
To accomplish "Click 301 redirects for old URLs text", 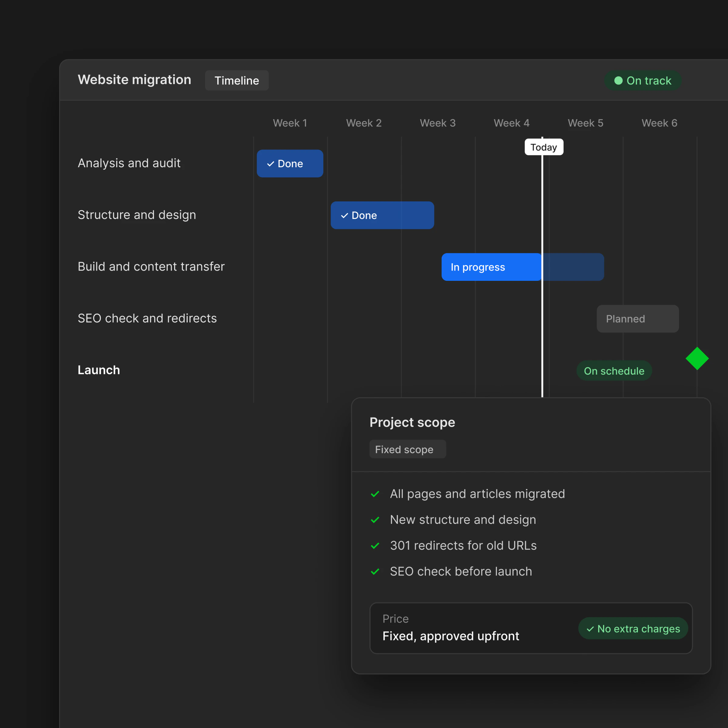I will click(x=463, y=546).
